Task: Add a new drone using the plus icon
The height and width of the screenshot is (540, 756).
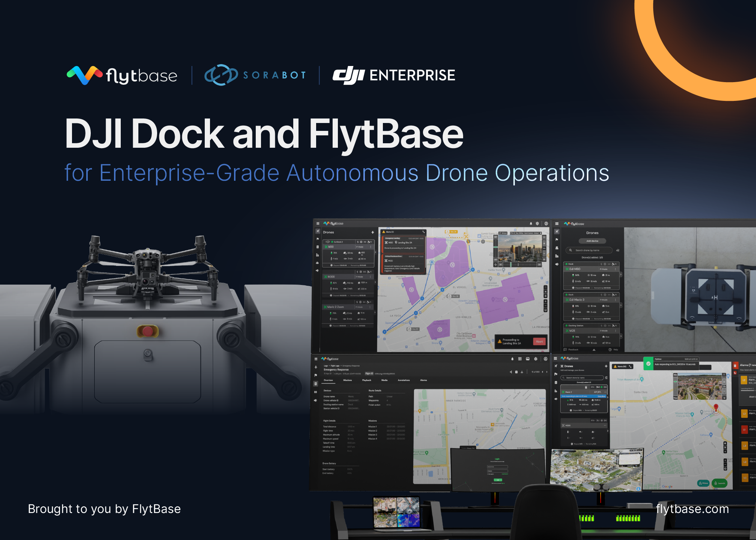Action: tap(372, 232)
